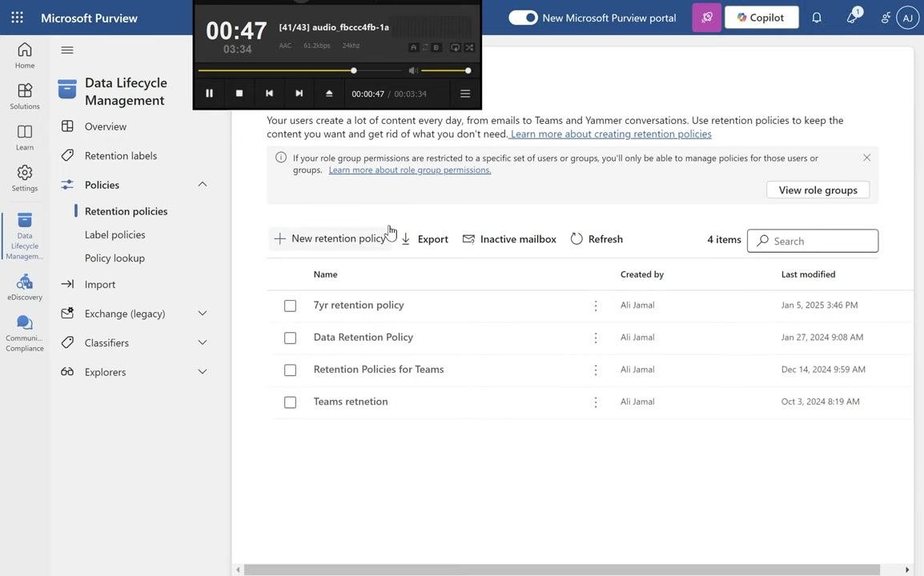Expand the Classifiers section chevron
Viewport: 924px width, 576px height.
[202, 342]
